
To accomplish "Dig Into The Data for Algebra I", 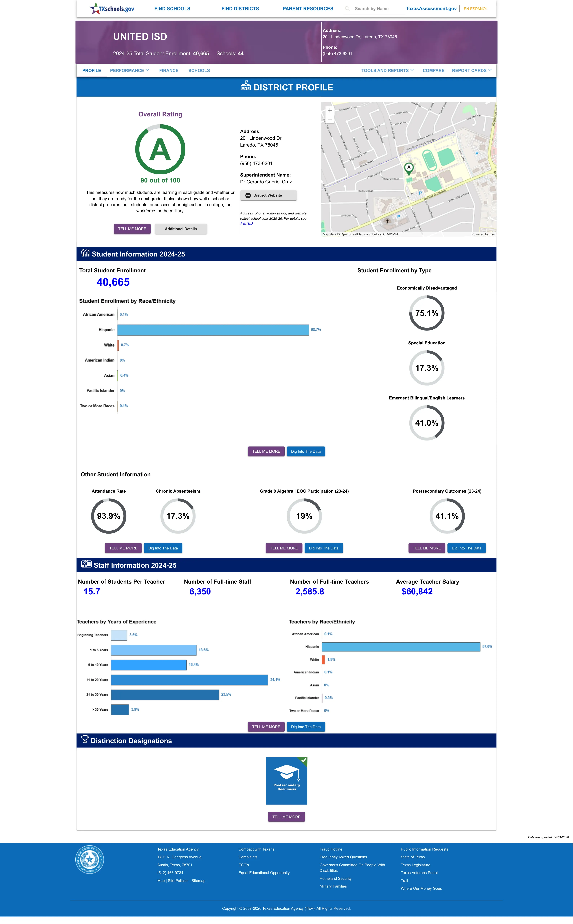I will pyautogui.click(x=324, y=548).
